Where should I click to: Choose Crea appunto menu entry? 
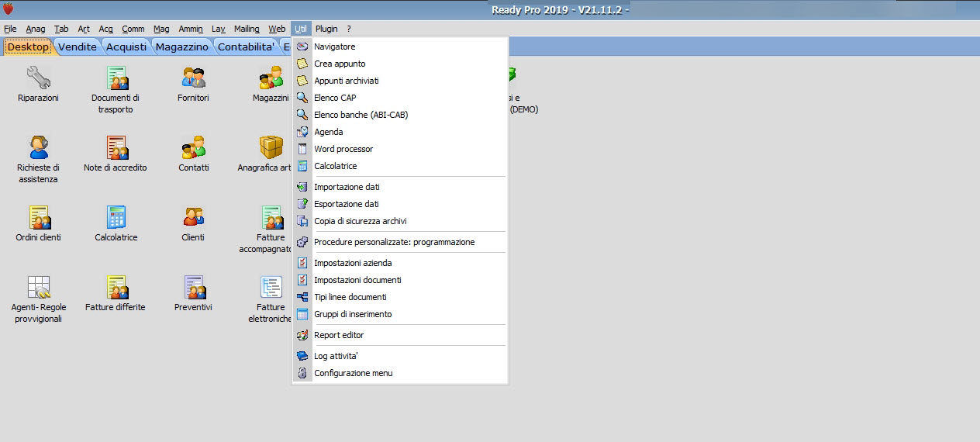click(x=400, y=64)
